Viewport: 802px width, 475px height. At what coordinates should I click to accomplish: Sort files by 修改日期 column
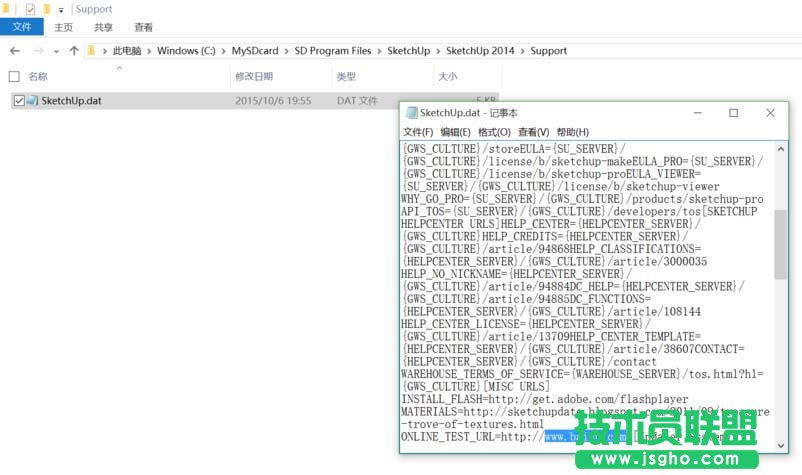click(254, 77)
